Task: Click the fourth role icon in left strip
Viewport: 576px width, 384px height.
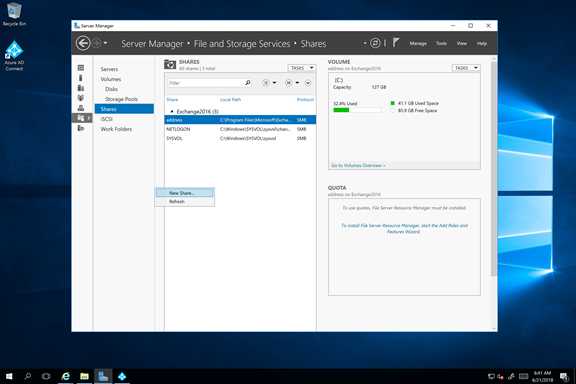Action: pyautogui.click(x=81, y=98)
